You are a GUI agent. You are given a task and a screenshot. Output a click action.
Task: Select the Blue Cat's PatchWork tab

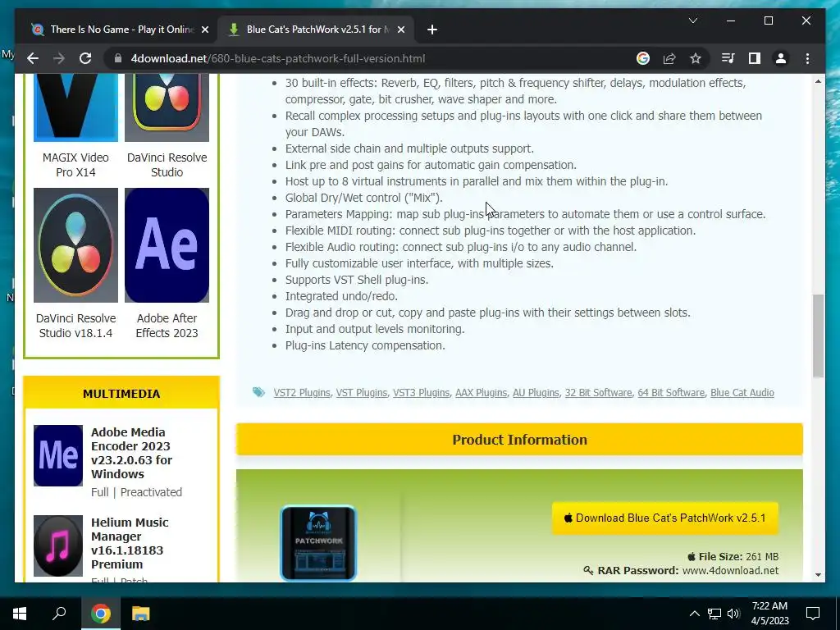(x=314, y=30)
